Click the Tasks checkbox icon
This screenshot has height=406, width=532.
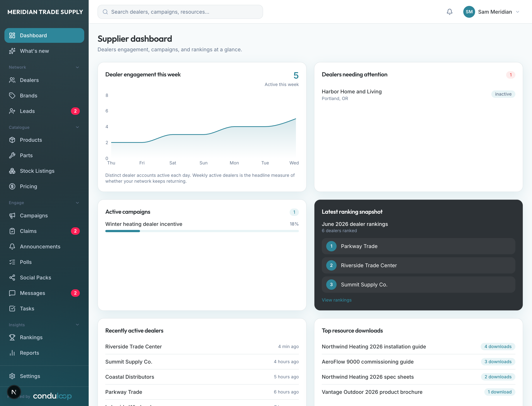click(x=12, y=309)
